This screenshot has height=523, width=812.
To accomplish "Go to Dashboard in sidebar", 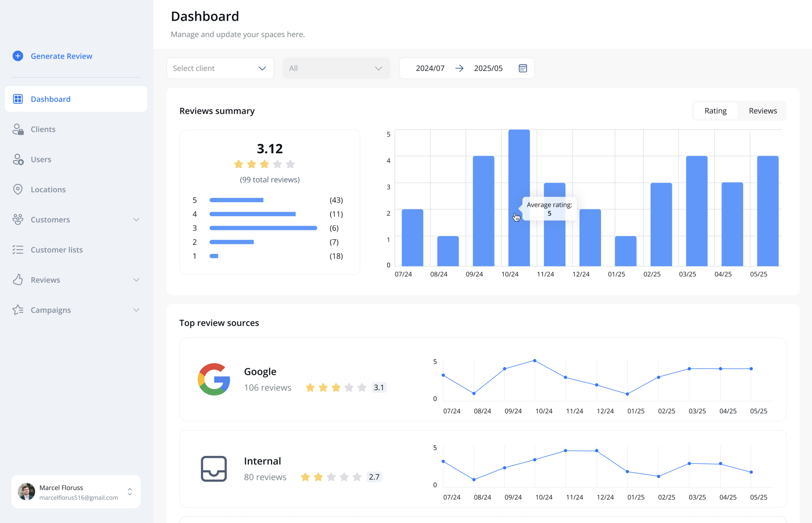I will 76,99.
